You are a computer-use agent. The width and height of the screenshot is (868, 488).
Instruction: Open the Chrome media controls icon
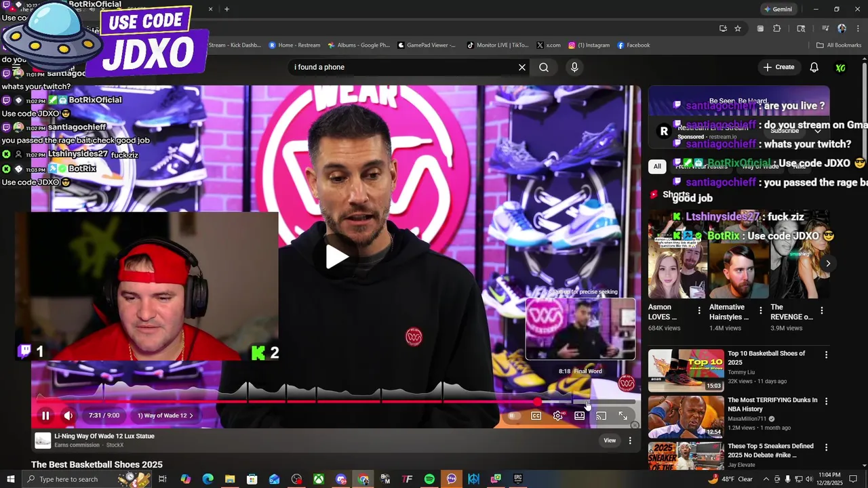(x=825, y=28)
